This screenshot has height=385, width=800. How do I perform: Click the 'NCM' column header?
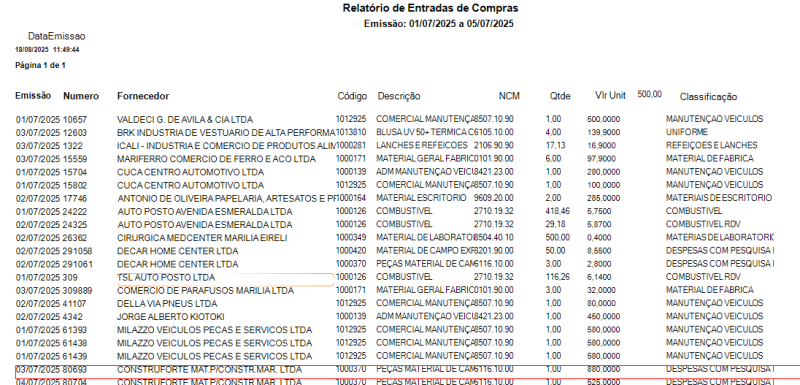point(509,96)
